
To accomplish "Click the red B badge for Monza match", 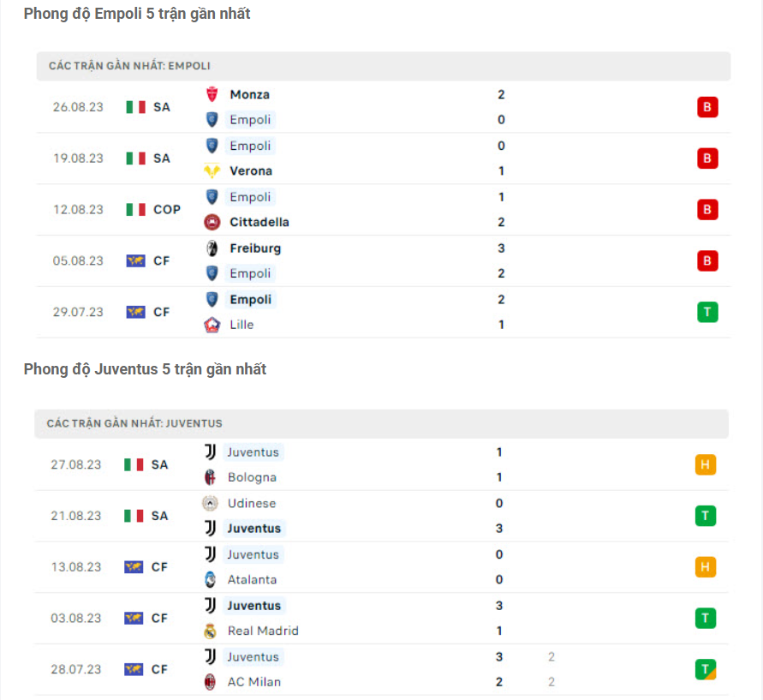I will [x=707, y=106].
